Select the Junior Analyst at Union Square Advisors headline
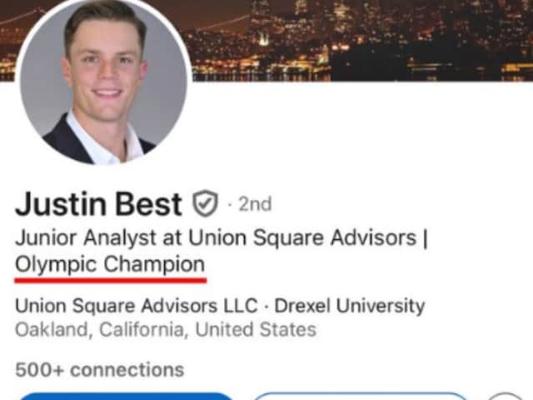This screenshot has height=400, width=533. (216, 237)
